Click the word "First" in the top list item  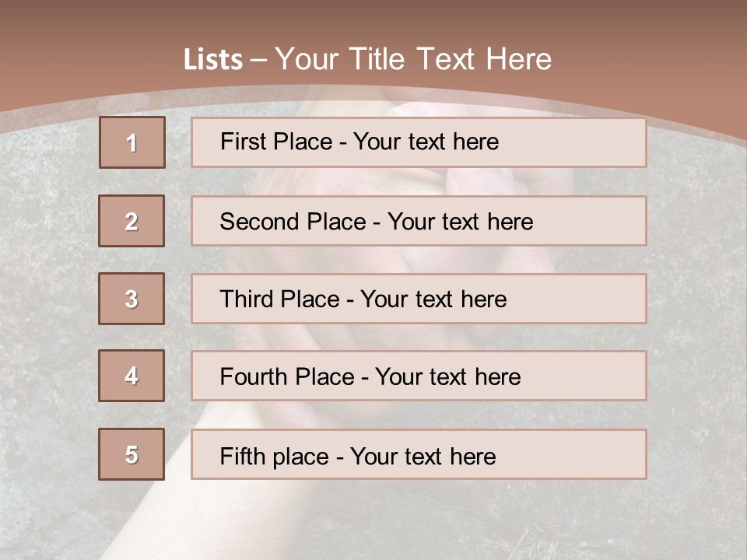coord(243,142)
